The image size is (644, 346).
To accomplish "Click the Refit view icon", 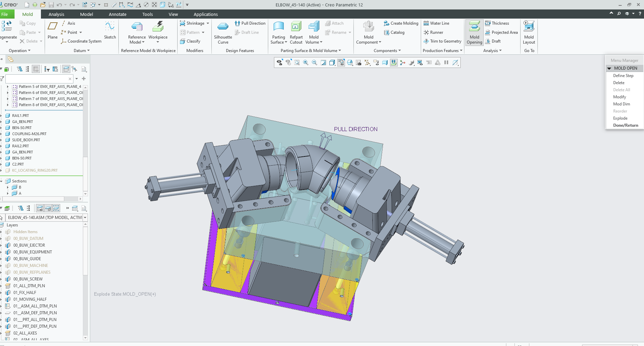I will tap(297, 63).
